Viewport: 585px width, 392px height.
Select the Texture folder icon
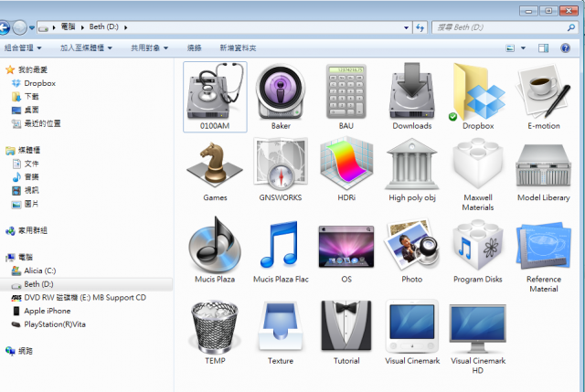(281, 327)
